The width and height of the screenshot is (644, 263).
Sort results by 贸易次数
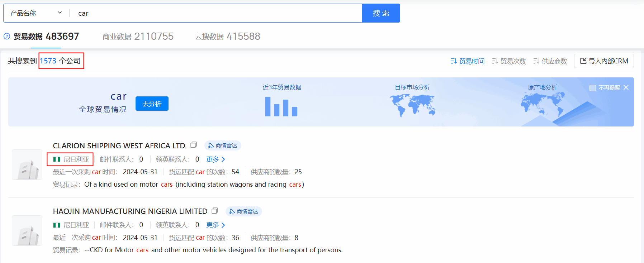[509, 61]
